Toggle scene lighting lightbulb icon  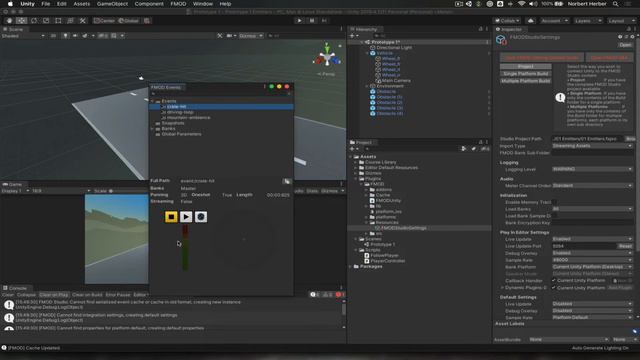(x=65, y=36)
